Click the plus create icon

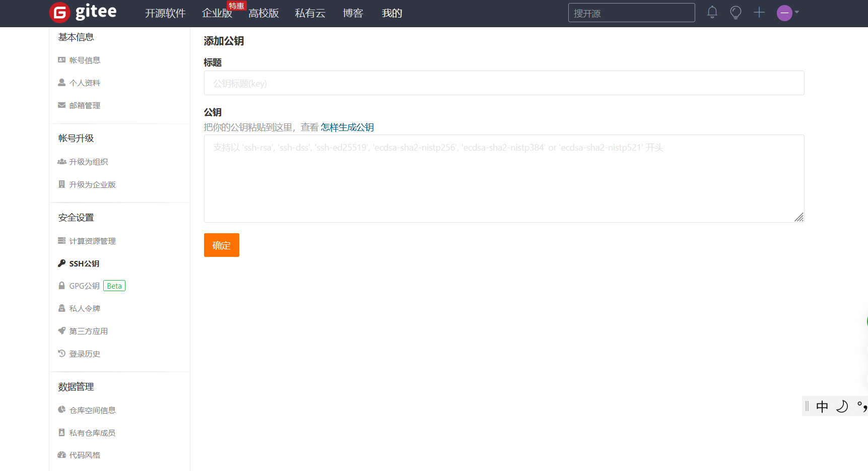point(759,13)
